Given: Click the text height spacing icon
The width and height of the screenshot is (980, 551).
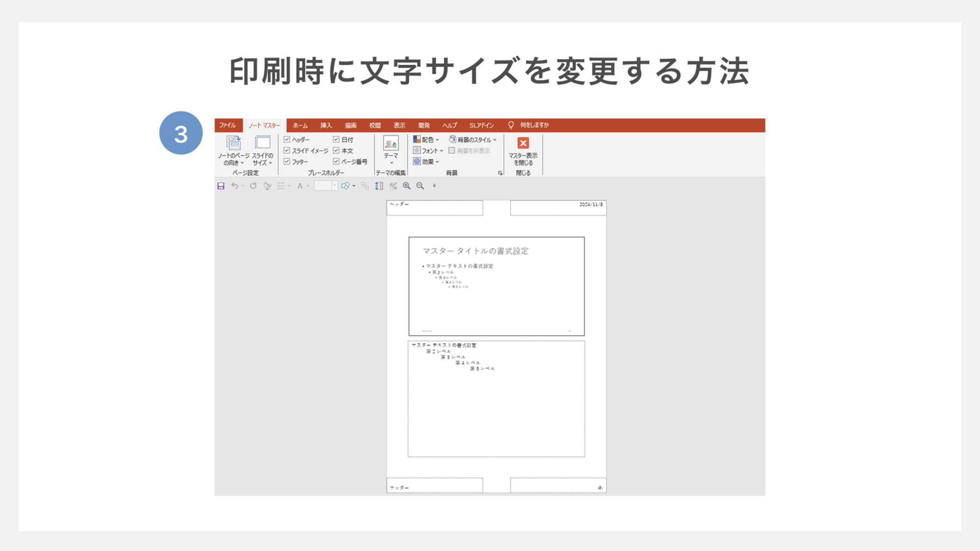Looking at the screenshot, I should tap(379, 186).
